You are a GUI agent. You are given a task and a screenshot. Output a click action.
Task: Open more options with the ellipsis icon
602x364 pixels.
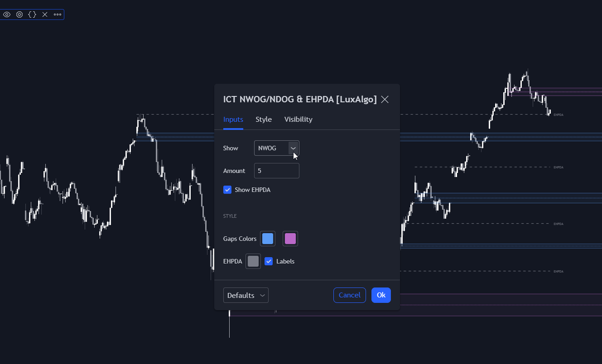tap(57, 14)
